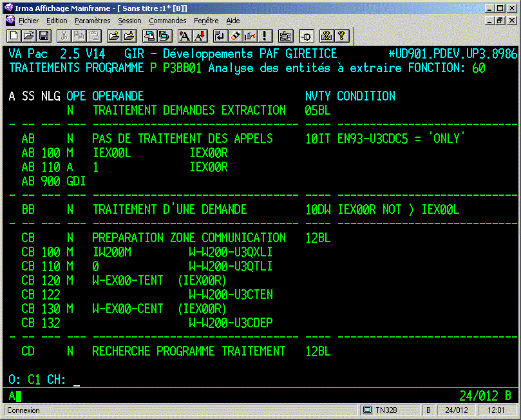Click PREPARATION ZONE COMMUNICATION line
The image size is (521, 420).
[x=189, y=238]
